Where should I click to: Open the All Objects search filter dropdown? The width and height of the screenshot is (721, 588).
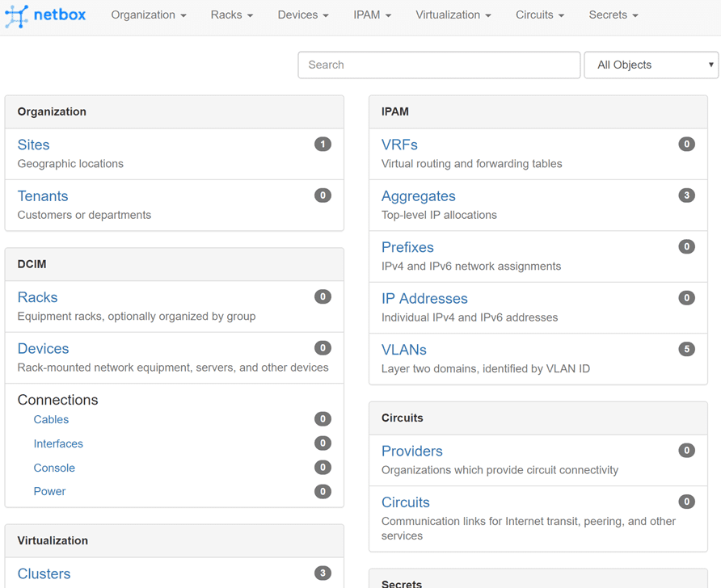click(651, 65)
